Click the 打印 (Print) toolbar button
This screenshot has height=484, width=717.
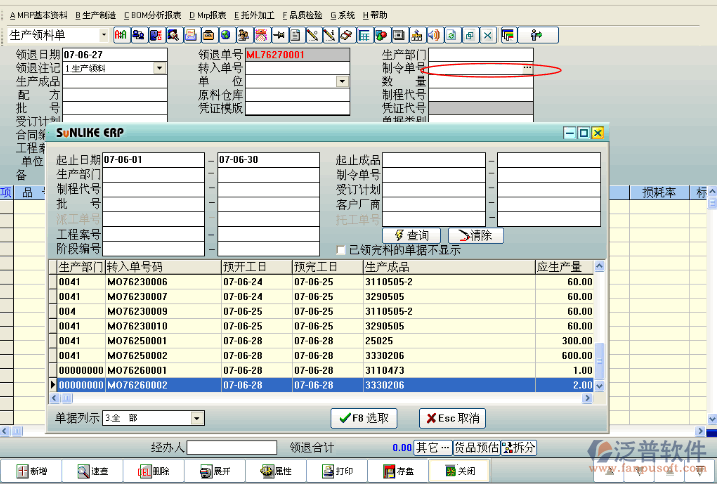tap(336, 471)
